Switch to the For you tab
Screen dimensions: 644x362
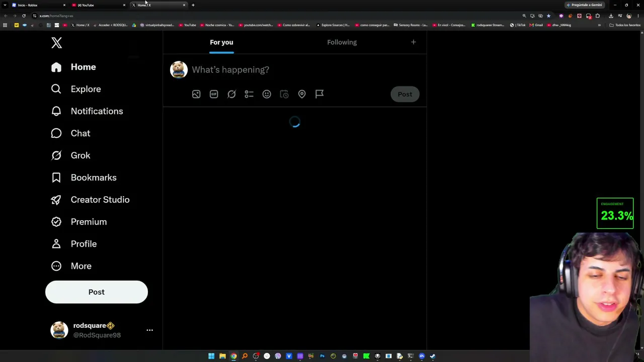(221, 42)
